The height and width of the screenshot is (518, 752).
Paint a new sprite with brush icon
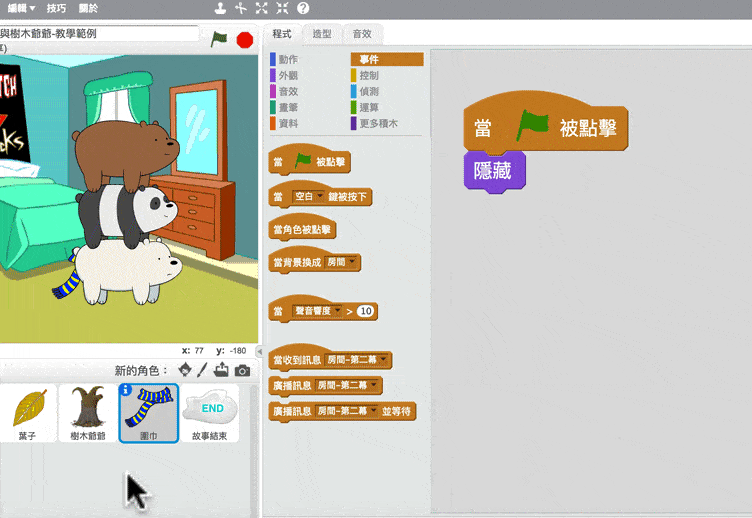point(202,370)
